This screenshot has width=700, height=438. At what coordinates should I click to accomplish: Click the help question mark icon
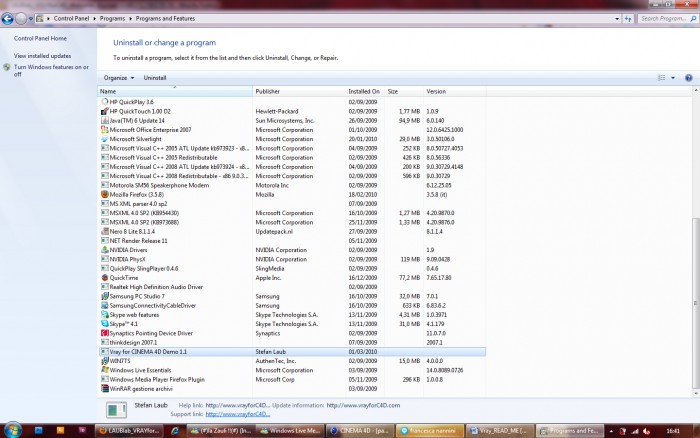click(688, 78)
